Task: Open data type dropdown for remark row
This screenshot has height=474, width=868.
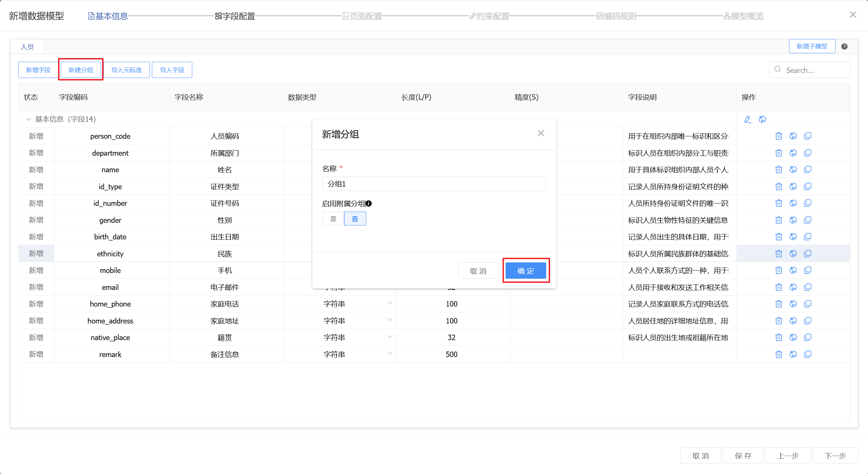Action: (390, 354)
